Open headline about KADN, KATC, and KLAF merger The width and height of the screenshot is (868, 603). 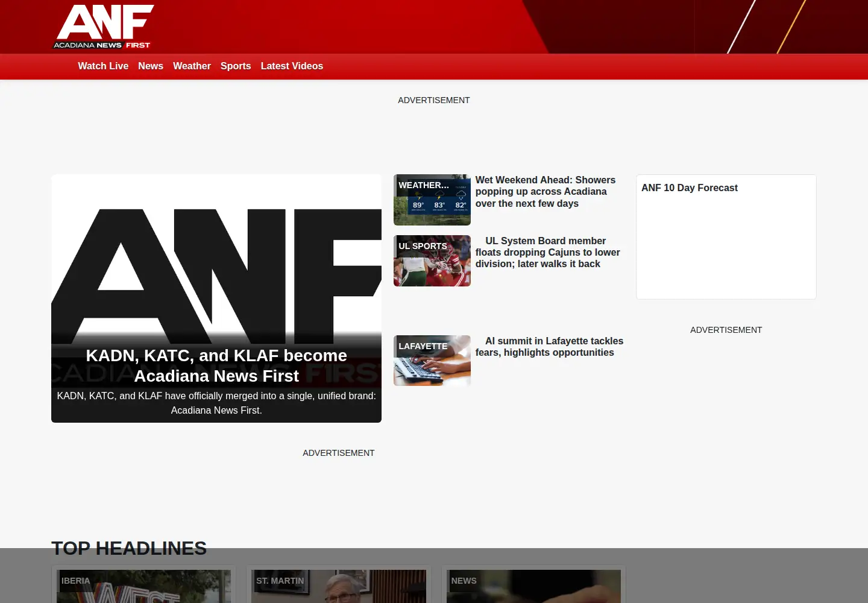pos(216,365)
